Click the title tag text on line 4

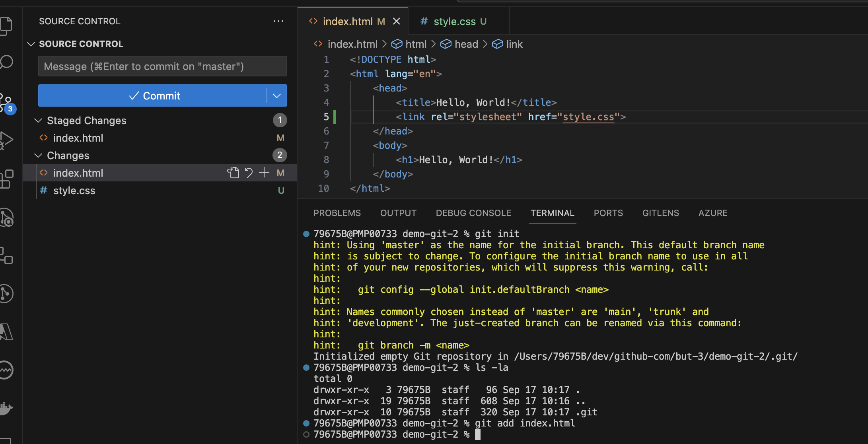[x=476, y=102]
